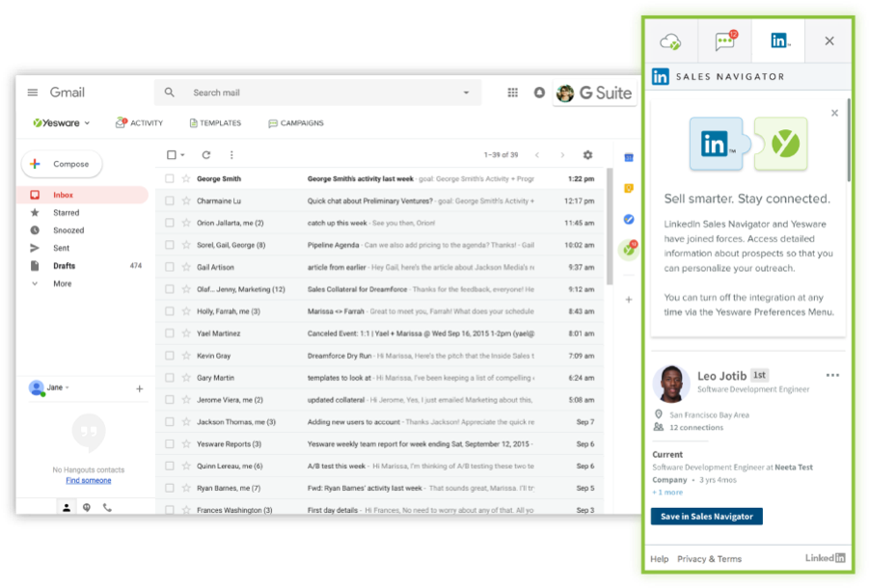Click the Search mail field
The image size is (869, 588).
[317, 93]
